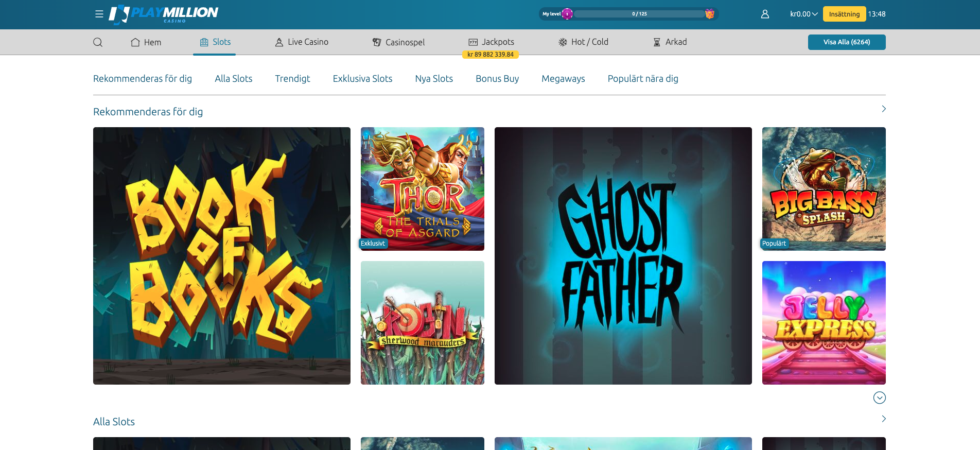
Task: Click the Alla Slots section heading
Action: (114, 422)
